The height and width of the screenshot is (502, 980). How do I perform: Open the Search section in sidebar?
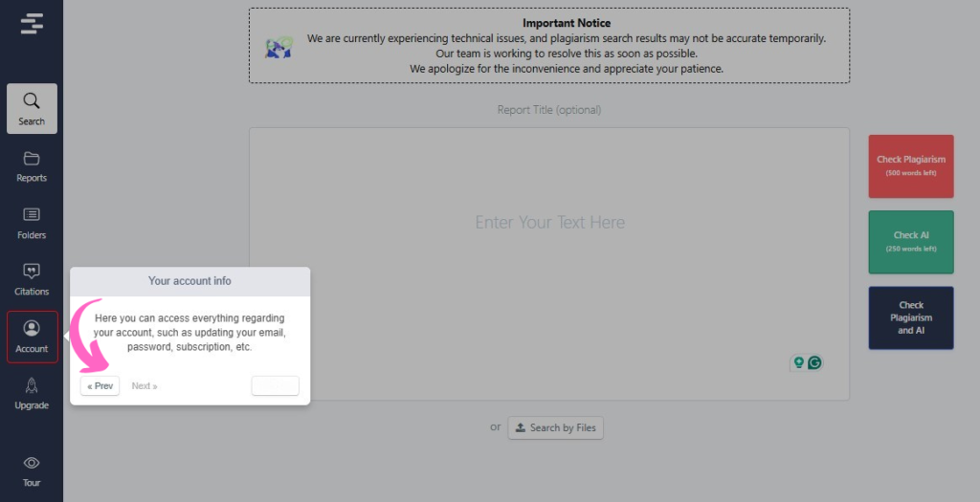[32, 109]
